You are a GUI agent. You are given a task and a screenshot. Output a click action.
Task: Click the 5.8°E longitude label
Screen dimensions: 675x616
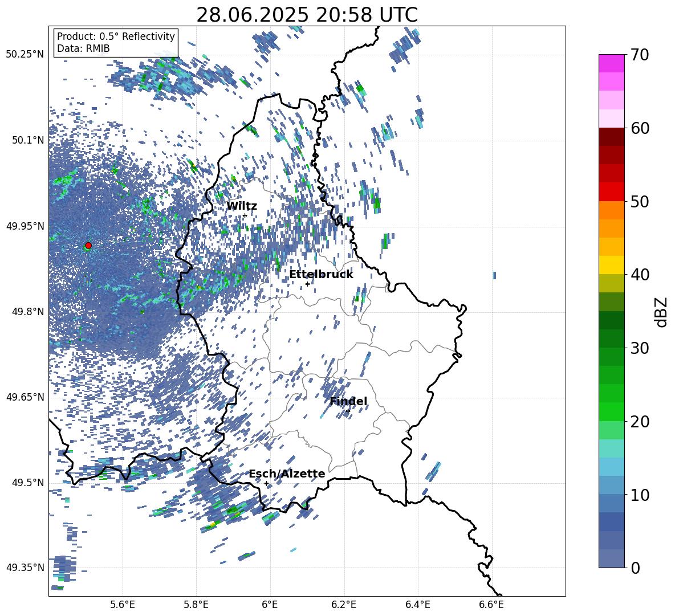pos(196,605)
